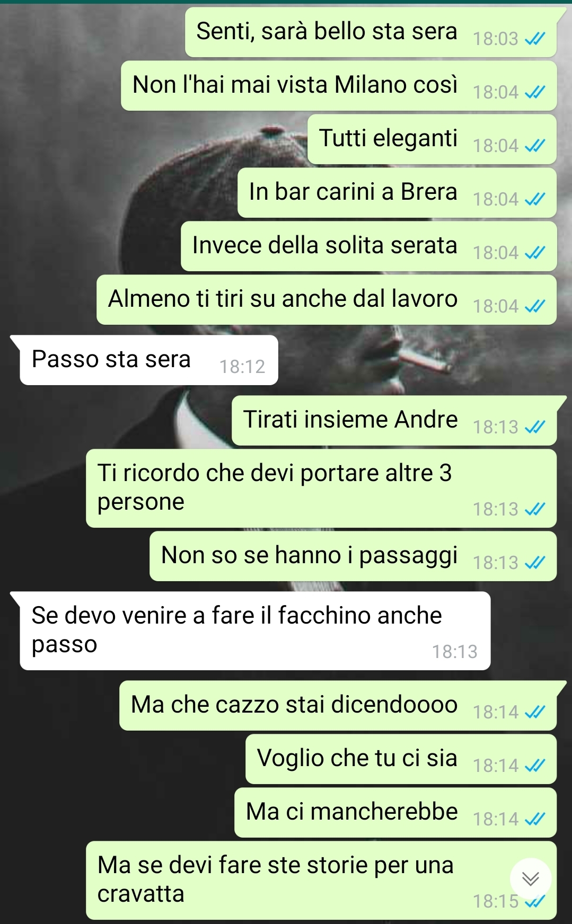
Task: Click the 18:12 timestamp on received message
Action: tap(242, 367)
